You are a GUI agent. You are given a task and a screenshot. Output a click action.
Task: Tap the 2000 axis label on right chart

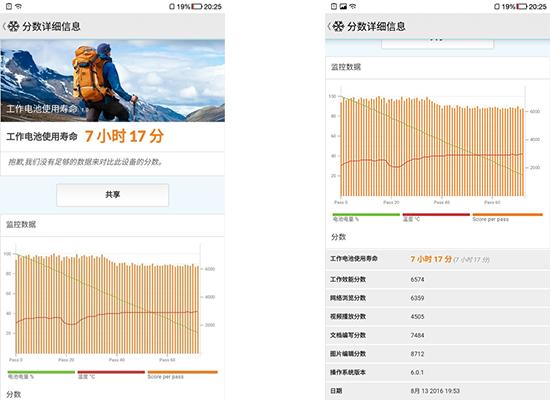[535, 167]
